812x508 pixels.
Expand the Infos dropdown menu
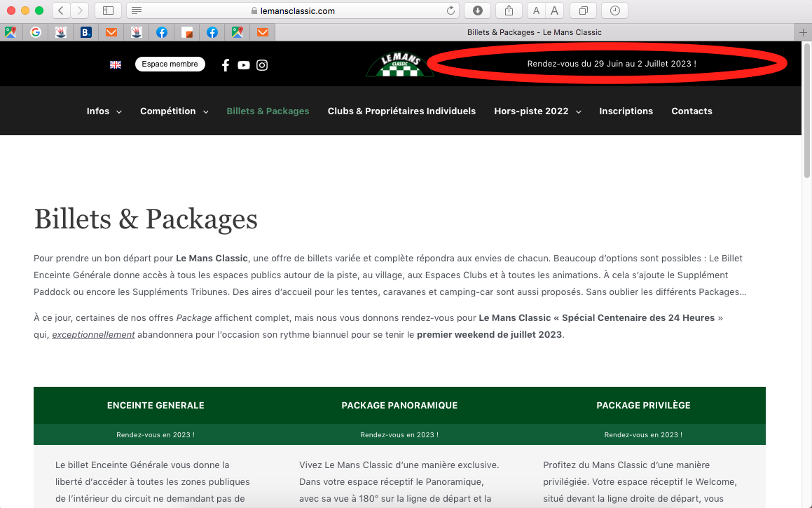(104, 111)
